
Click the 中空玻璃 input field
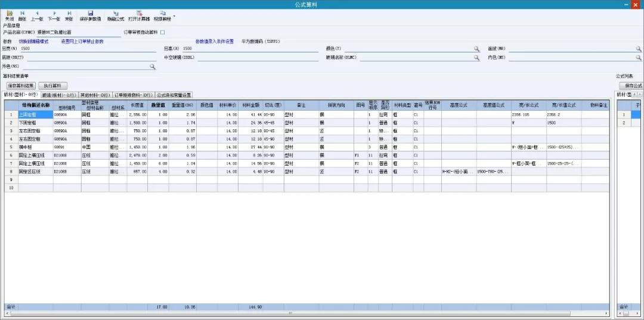(x=258, y=58)
